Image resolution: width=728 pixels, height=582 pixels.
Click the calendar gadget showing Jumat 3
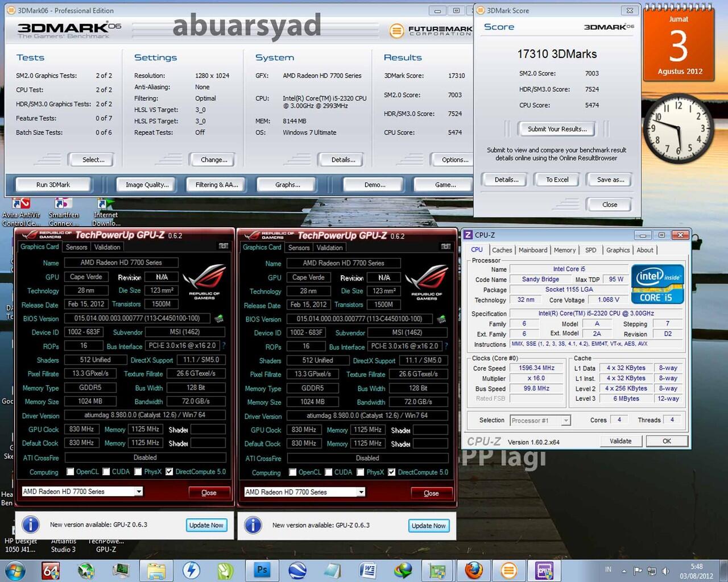(678, 44)
